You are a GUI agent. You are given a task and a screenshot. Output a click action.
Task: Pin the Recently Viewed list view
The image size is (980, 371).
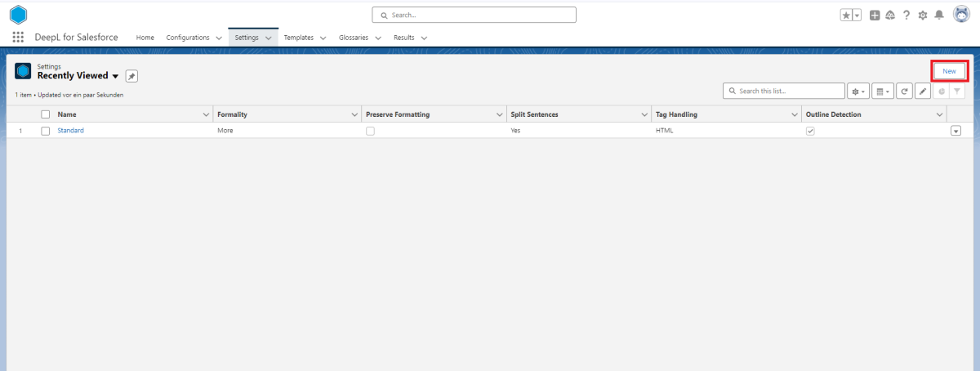point(131,76)
